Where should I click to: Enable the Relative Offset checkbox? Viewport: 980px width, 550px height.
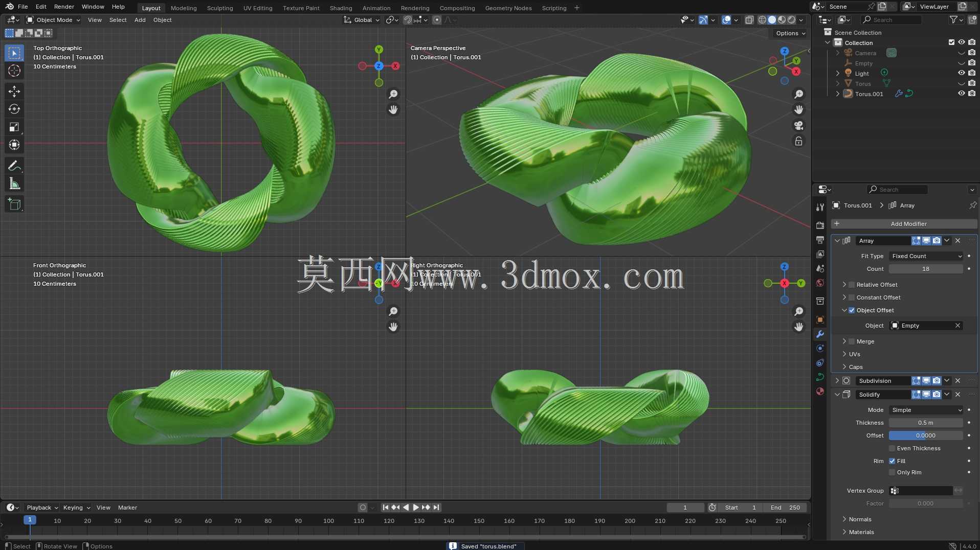click(852, 285)
